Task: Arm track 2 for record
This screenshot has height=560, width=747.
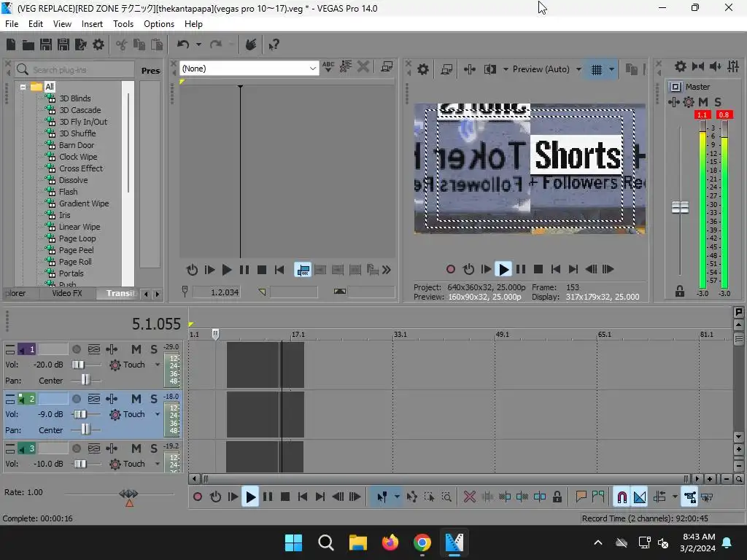Action: click(76, 399)
